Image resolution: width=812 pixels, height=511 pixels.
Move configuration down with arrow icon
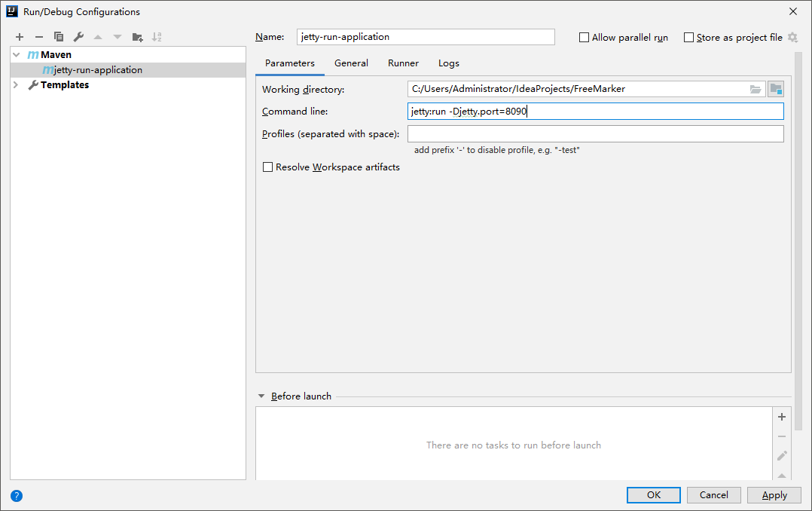pos(118,37)
